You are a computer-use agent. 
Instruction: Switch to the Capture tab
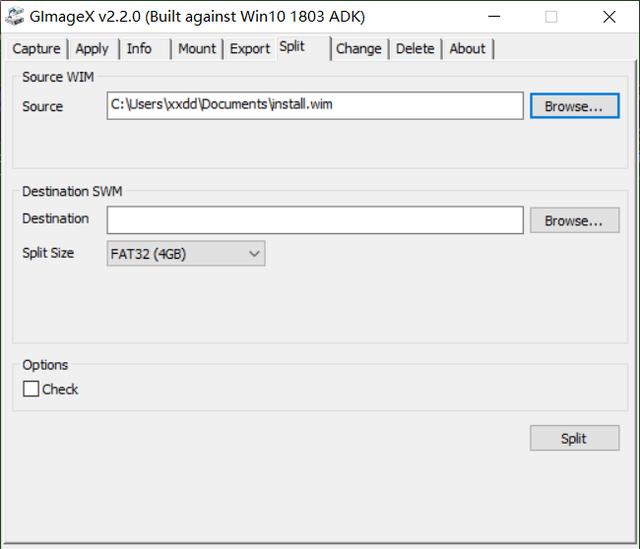coord(36,49)
